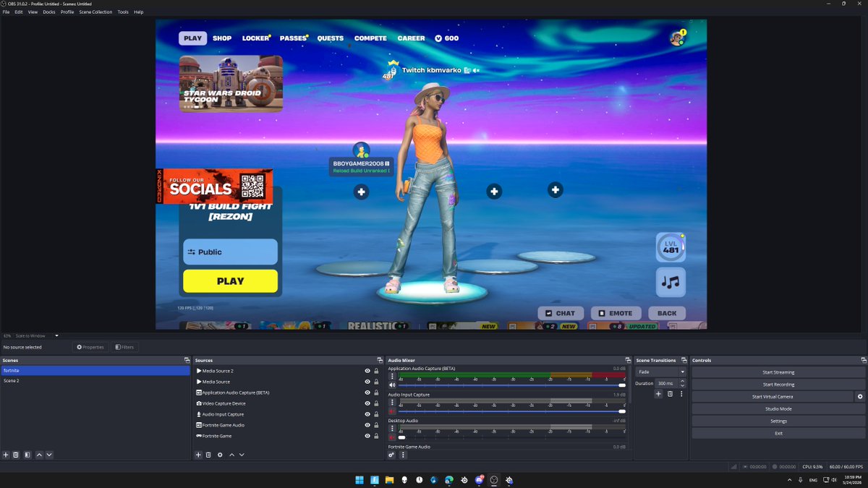Image resolution: width=868 pixels, height=488 pixels.
Task: Open transition properties three-dot menu
Action: pos(681,394)
